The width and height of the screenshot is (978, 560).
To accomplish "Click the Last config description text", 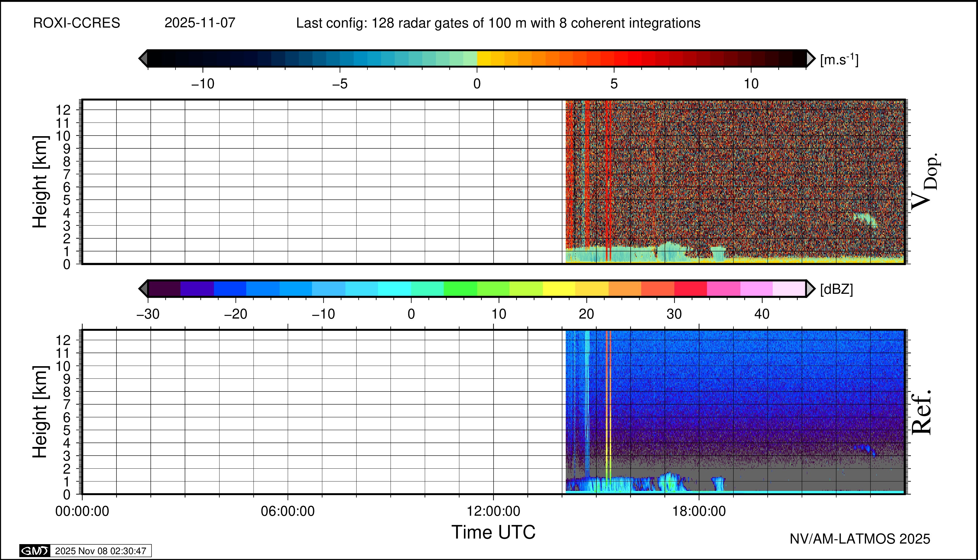I will [498, 23].
